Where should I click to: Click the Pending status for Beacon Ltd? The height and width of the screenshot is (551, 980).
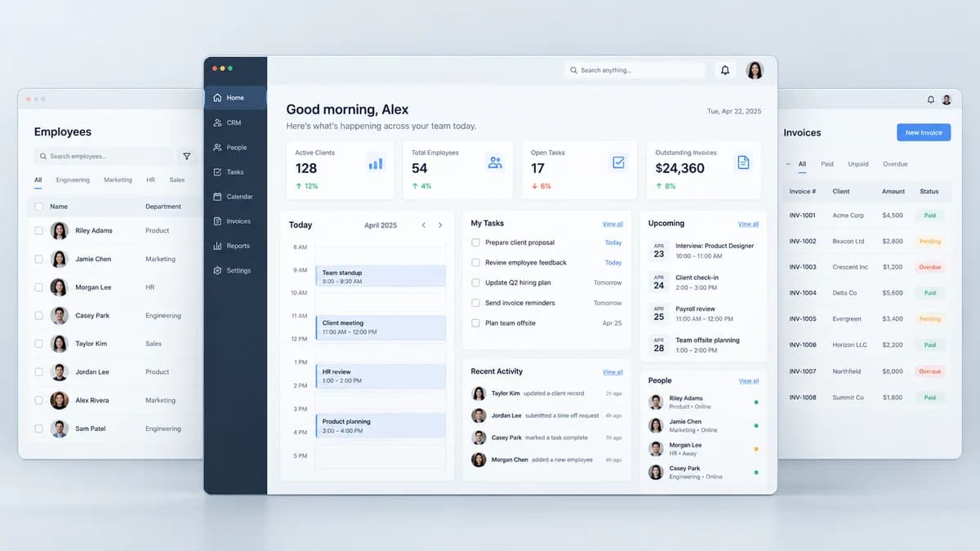pos(929,242)
